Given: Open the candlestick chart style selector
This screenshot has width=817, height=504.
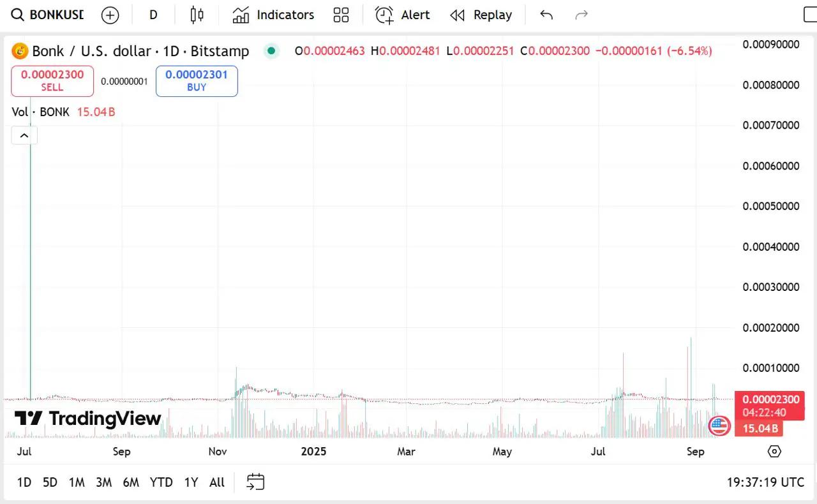Looking at the screenshot, I should pos(197,15).
